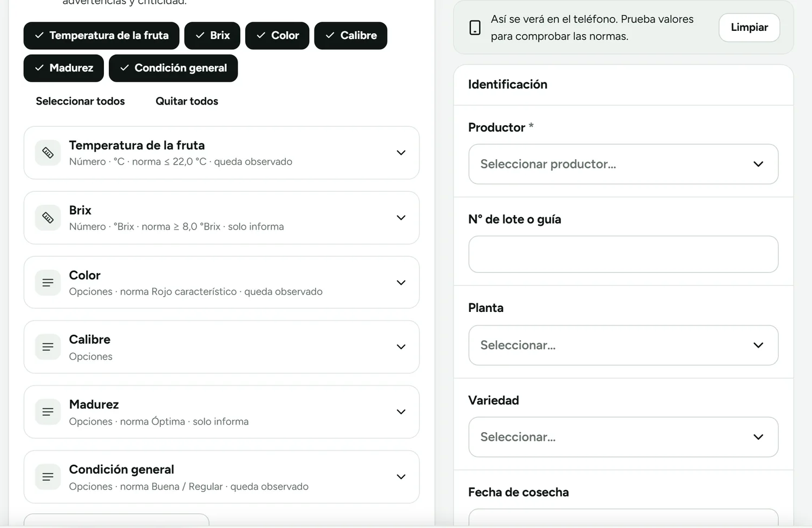Click Seleccionar todos
812x528 pixels.
point(80,101)
